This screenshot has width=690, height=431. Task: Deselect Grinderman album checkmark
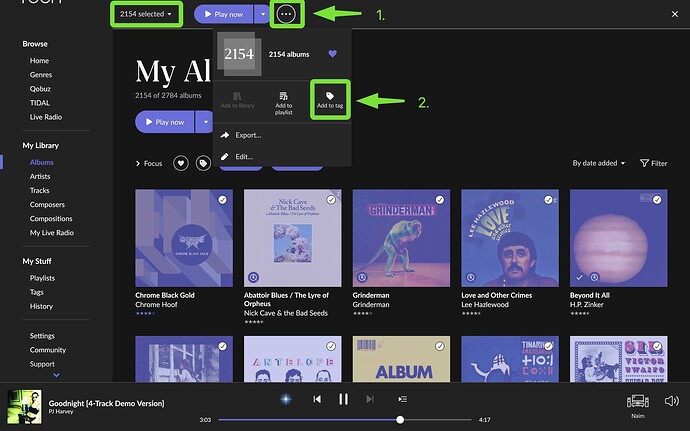point(440,200)
